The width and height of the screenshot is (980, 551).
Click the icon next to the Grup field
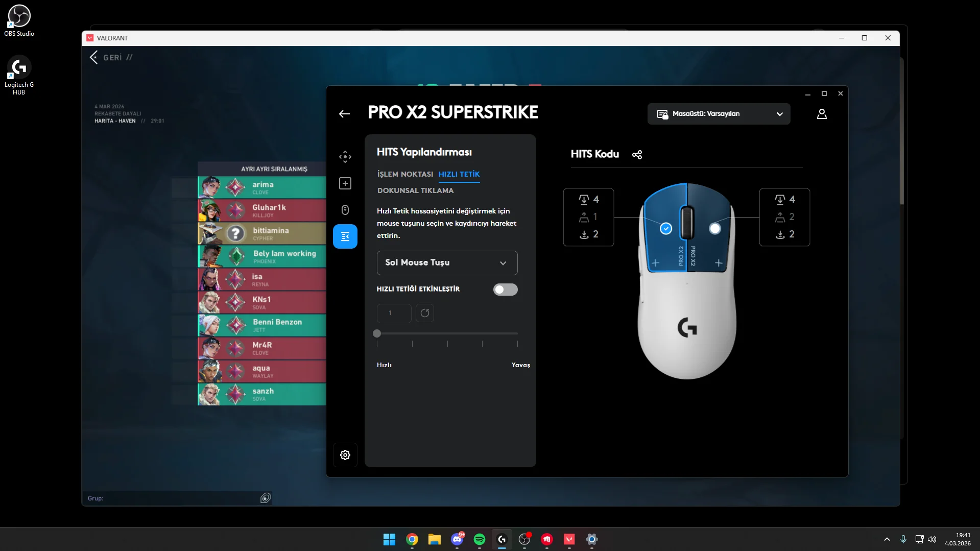pos(266,498)
